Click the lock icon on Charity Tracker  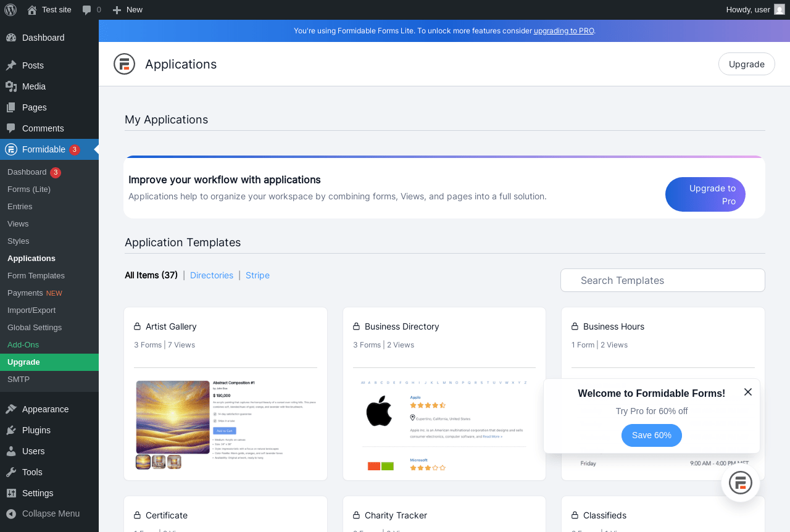[x=356, y=515]
